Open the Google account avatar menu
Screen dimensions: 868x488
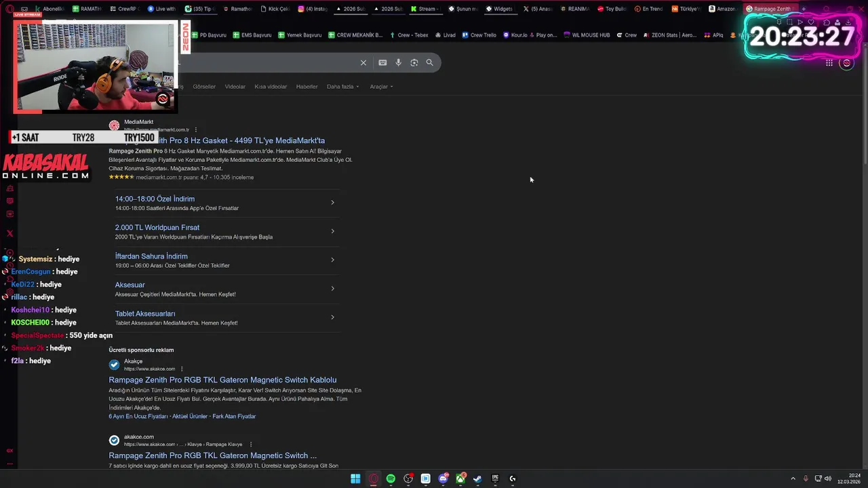(846, 63)
